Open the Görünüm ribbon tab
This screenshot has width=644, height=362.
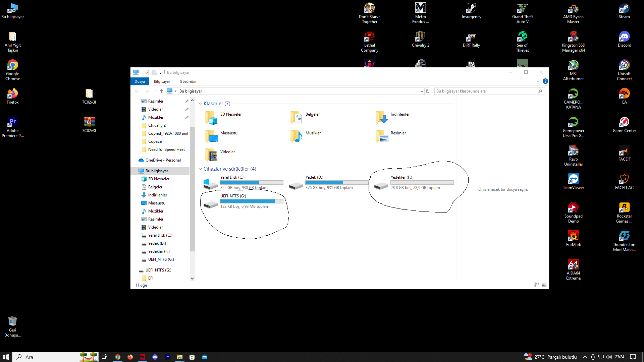tap(188, 81)
